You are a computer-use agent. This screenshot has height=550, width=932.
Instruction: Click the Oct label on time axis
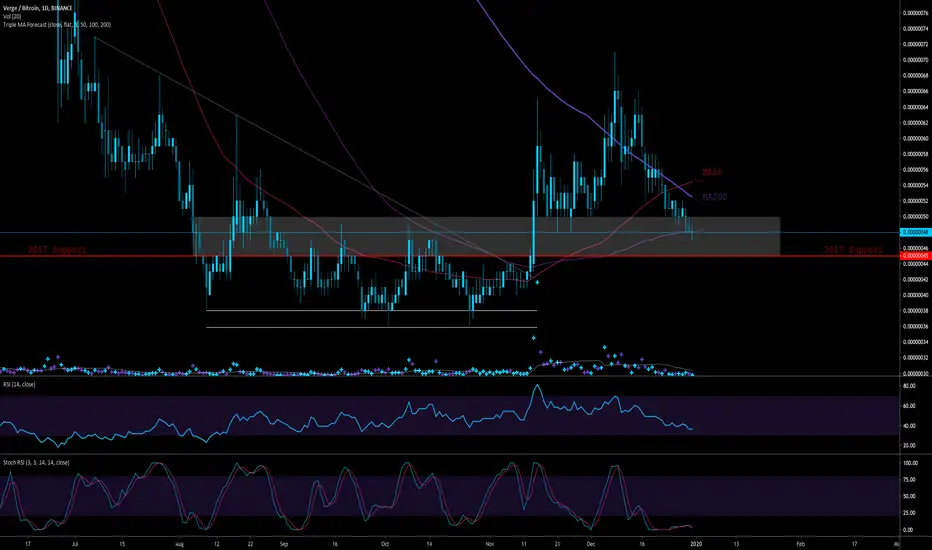385,543
